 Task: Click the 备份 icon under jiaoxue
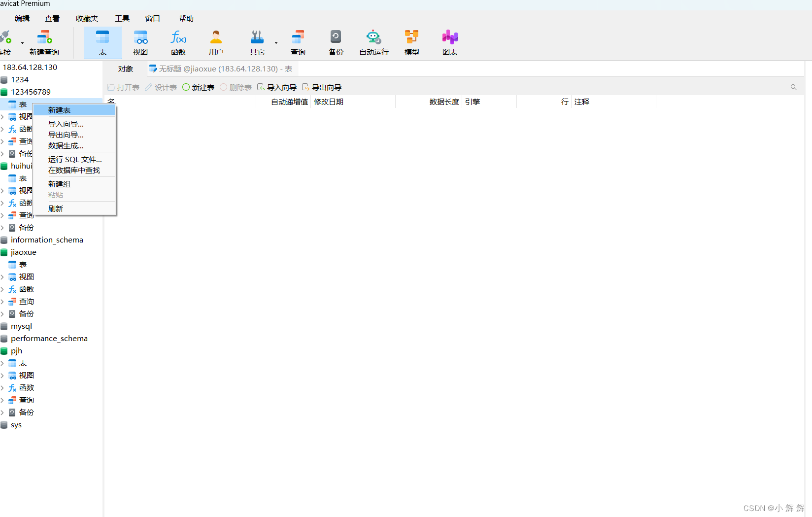(x=12, y=314)
